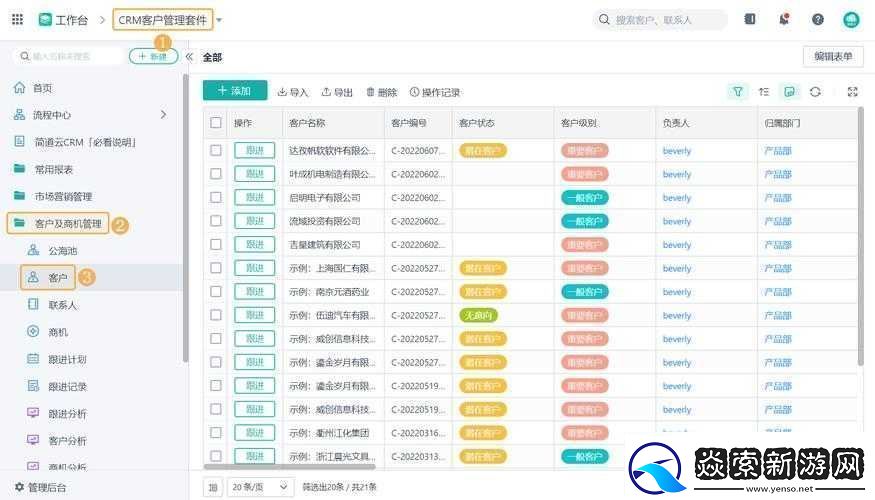This screenshot has height=500, width=875.
Task: Collapse sidebar with double-chevron icon
Action: (x=189, y=56)
